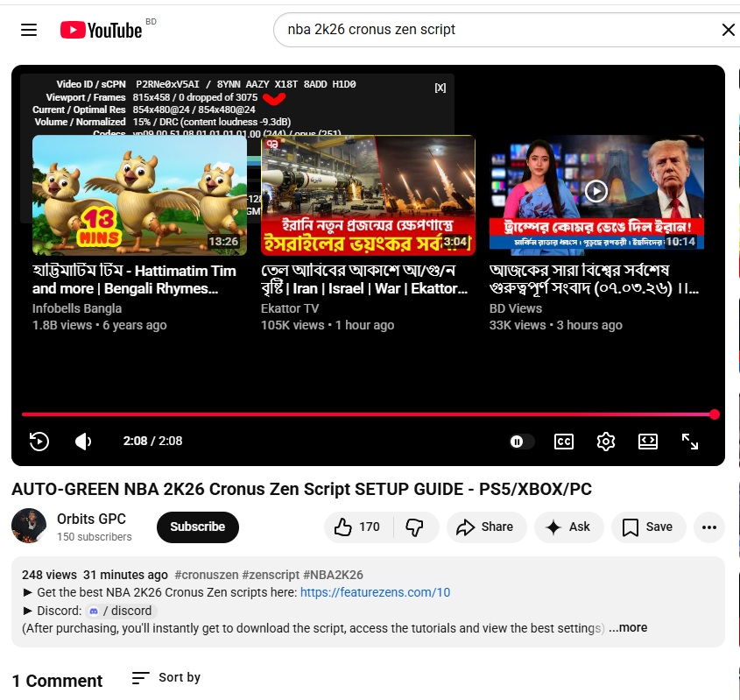740x700 pixels.
Task: Mute the video volume
Action: [x=83, y=442]
